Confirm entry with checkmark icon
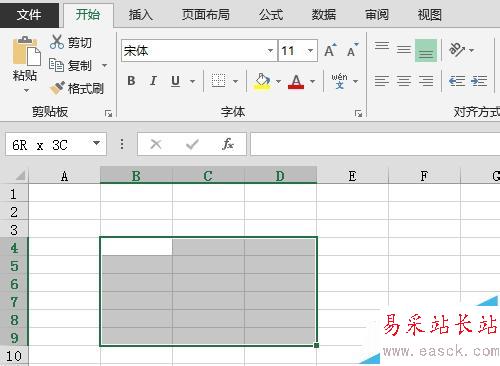 [x=192, y=144]
